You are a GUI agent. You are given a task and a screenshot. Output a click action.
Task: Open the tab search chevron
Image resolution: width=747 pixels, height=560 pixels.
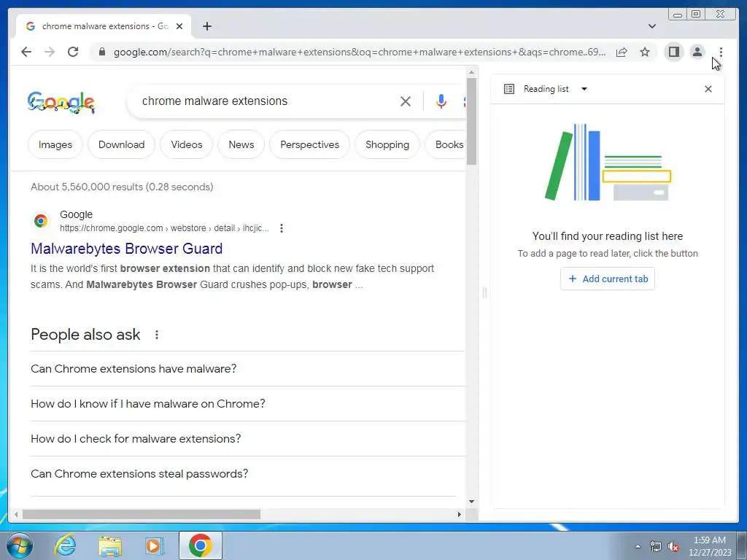652,26
